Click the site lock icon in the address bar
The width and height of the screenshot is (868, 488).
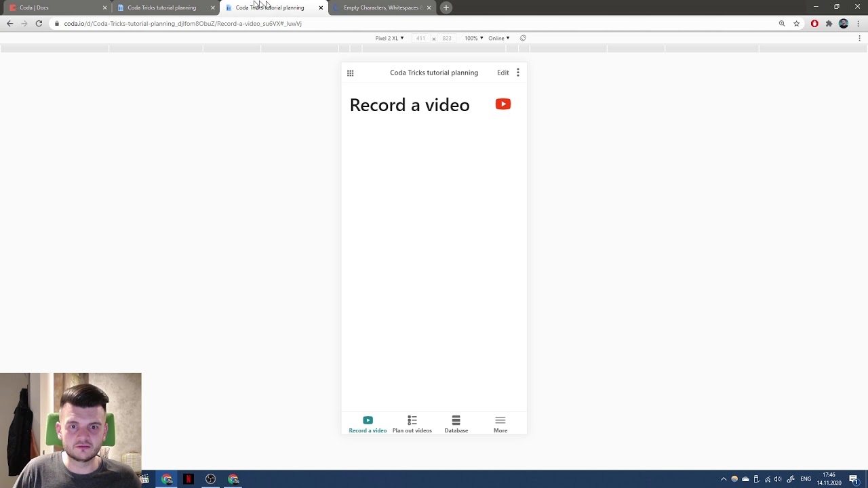click(57, 23)
